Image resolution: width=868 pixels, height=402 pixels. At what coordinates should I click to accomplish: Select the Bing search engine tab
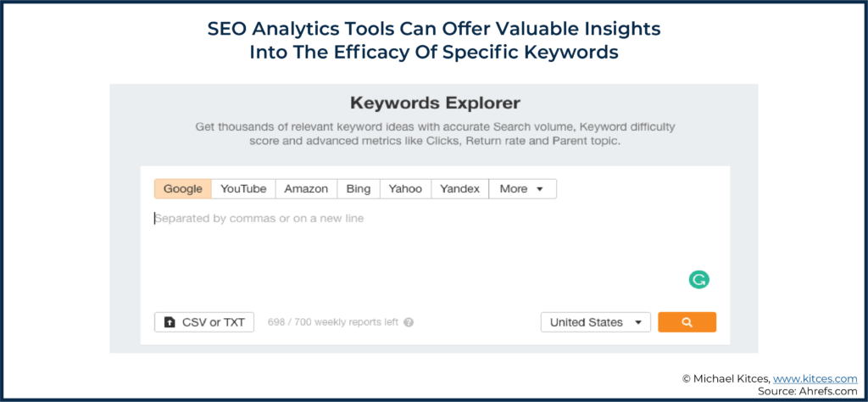click(x=358, y=188)
